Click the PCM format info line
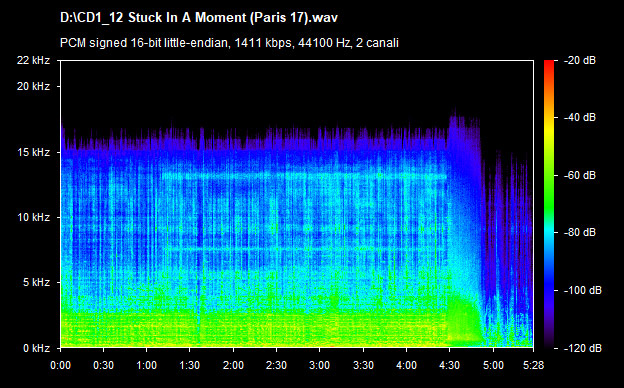Screen dimensions: 624x388 coord(229,43)
